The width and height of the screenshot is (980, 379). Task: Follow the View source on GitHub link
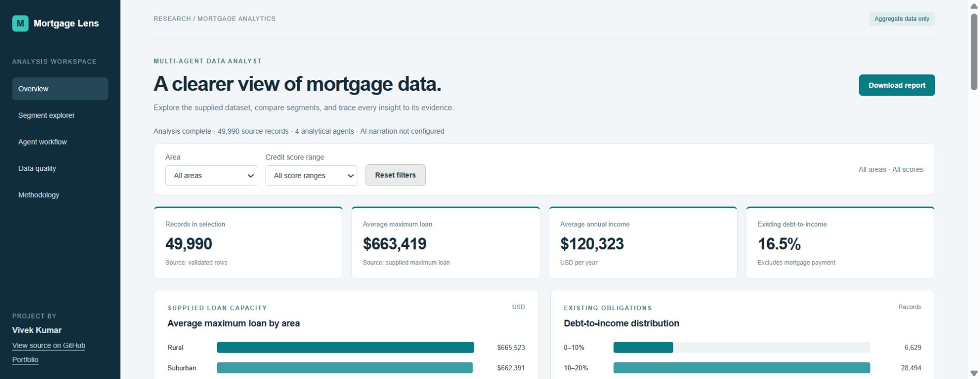(x=49, y=345)
